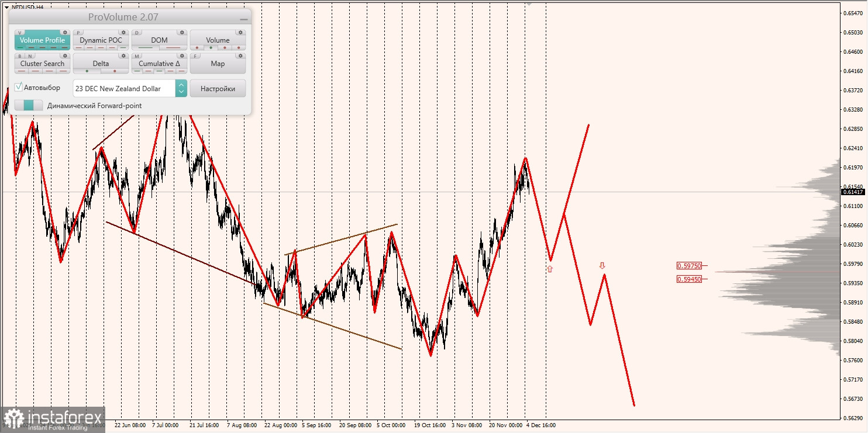
Task: Click the V hotkey tag on Volume Profile
Action: 20,33
